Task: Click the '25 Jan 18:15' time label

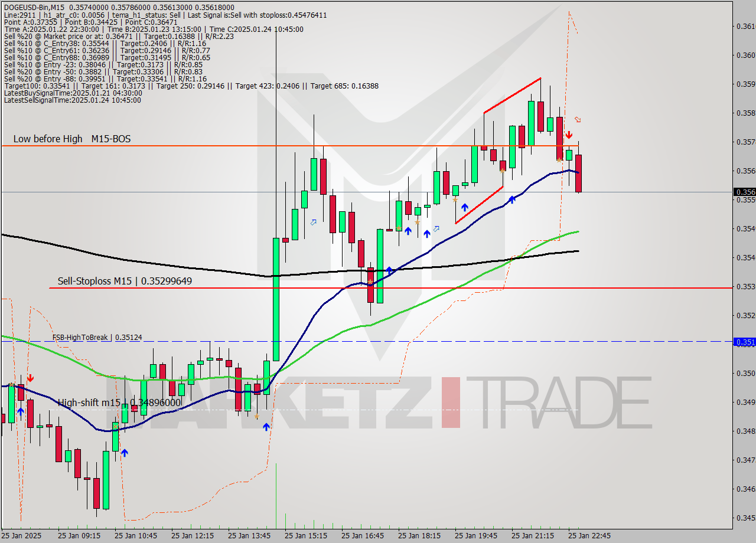Action: (419, 536)
